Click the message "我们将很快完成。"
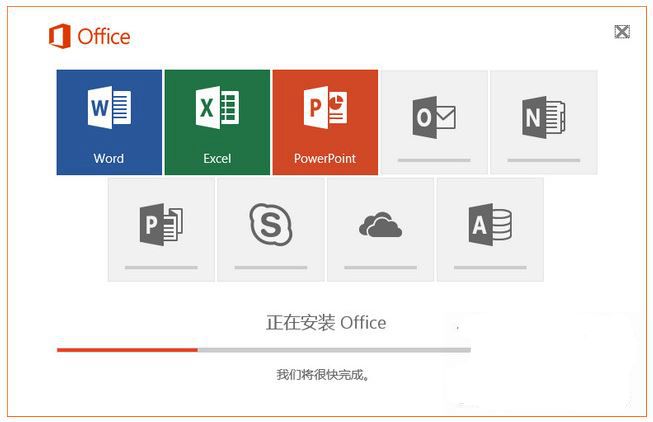653x422 pixels. pyautogui.click(x=323, y=375)
